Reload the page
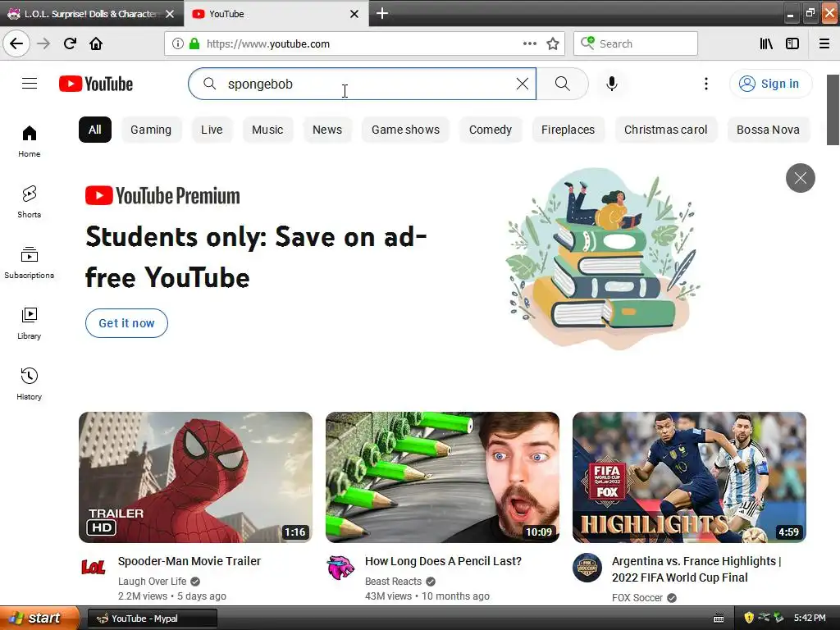The image size is (840, 630). pos(70,43)
